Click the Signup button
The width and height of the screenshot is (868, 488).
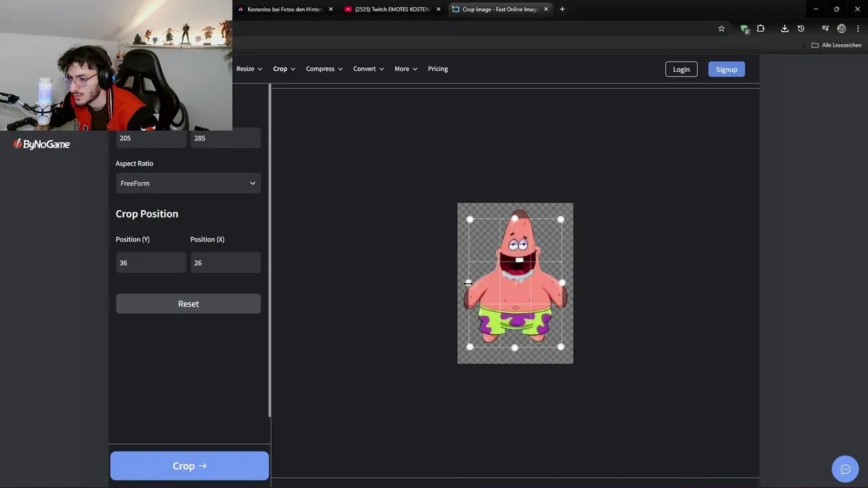[x=726, y=69]
